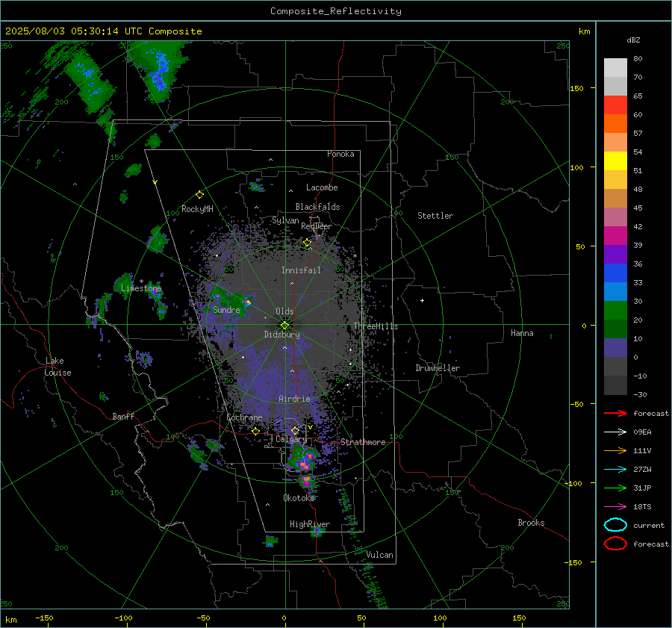The image size is (672, 628).
Task: Click the green 31JP arrow icon
Action: coord(615,488)
